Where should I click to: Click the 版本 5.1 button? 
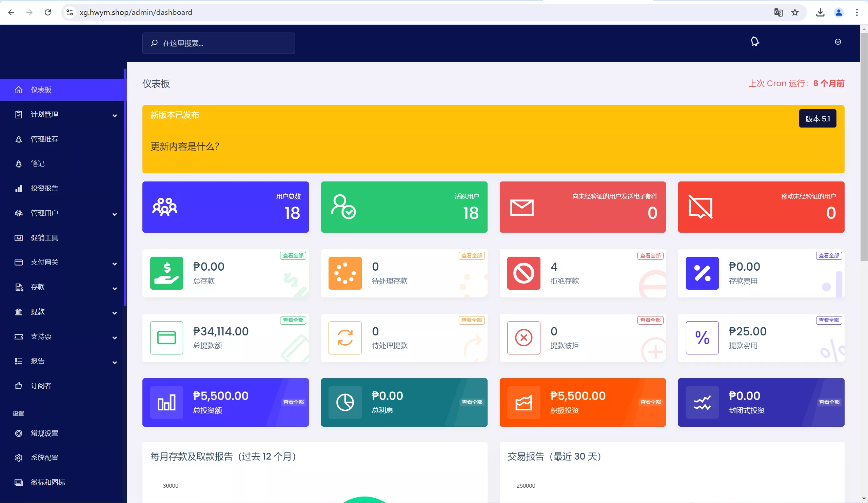coord(817,119)
